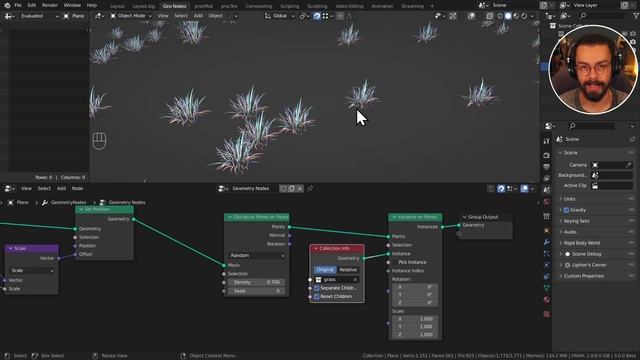The height and width of the screenshot is (360, 640).
Task: Open the Window menu
Action: pyautogui.click(x=72, y=5)
